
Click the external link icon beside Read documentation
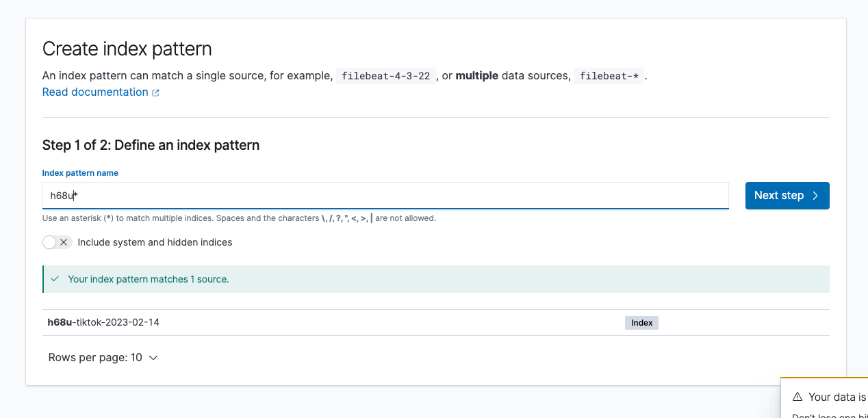click(155, 93)
